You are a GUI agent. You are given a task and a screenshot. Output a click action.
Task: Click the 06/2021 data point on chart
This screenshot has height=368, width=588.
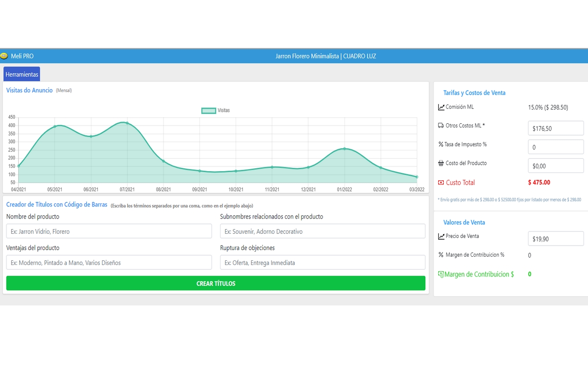91,136
